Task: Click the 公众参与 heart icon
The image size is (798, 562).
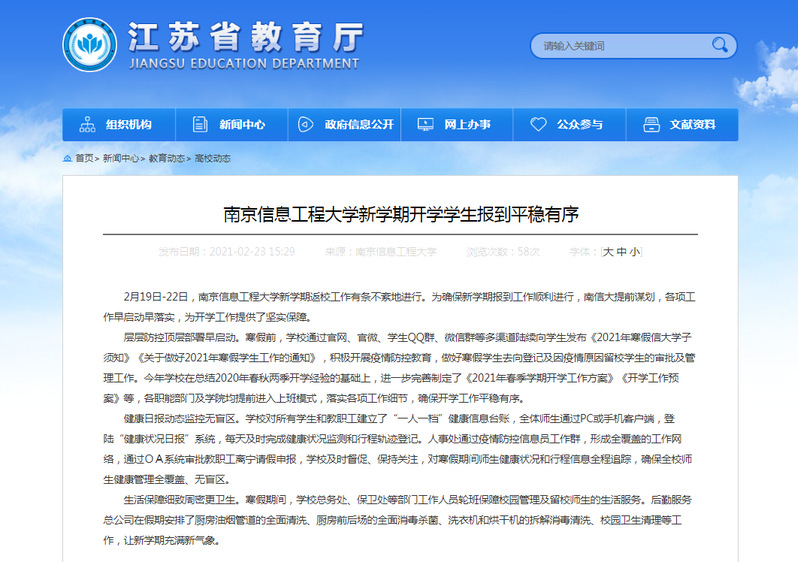Action: (x=539, y=125)
